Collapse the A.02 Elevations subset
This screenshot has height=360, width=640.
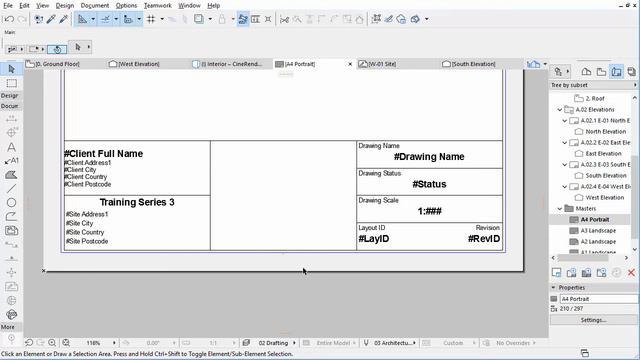coord(560,110)
